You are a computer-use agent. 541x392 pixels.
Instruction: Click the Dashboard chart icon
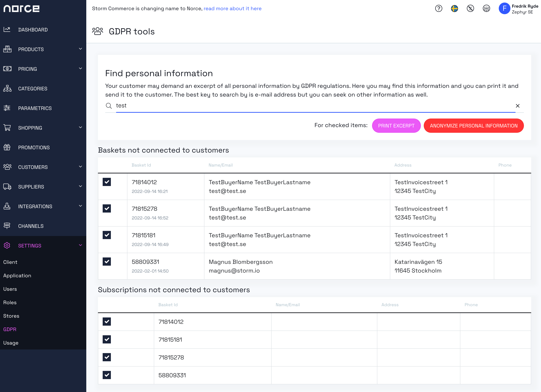pos(7,30)
